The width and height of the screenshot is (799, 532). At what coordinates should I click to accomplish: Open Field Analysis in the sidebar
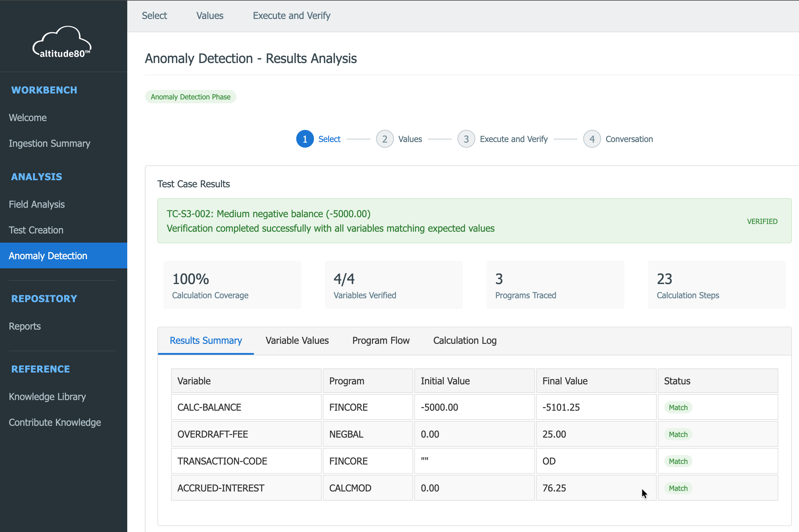pos(37,204)
